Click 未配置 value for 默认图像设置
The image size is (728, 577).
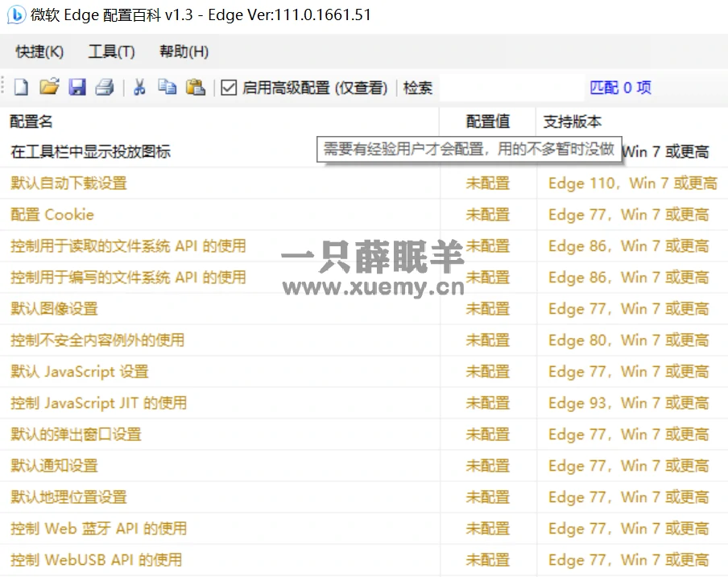(487, 309)
